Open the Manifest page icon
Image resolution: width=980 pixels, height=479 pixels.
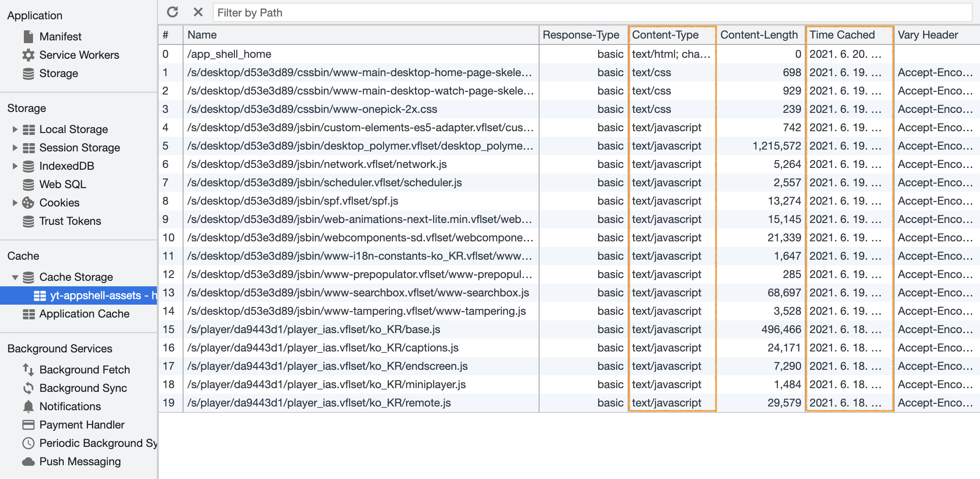click(28, 37)
